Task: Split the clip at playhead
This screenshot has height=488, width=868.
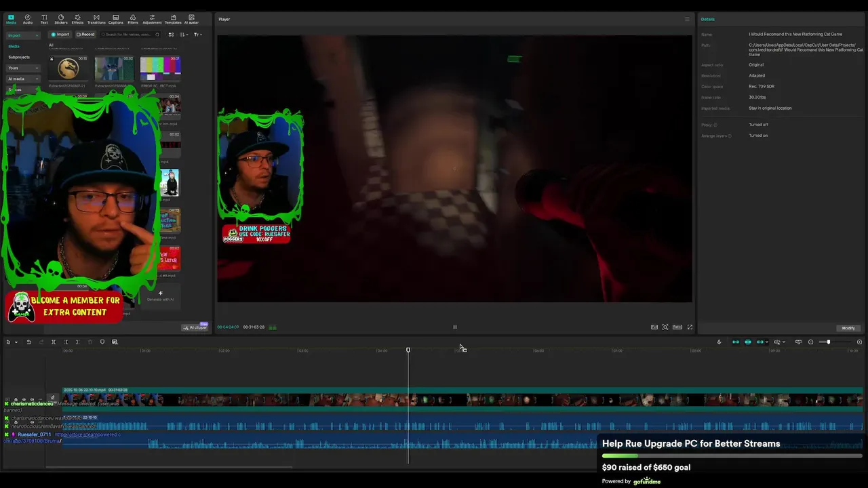Action: (53, 342)
